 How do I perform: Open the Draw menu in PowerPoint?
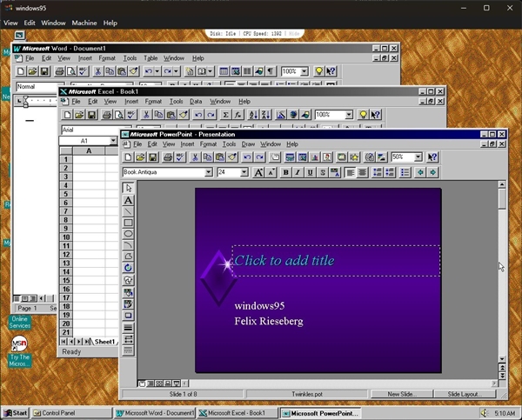tap(248, 144)
